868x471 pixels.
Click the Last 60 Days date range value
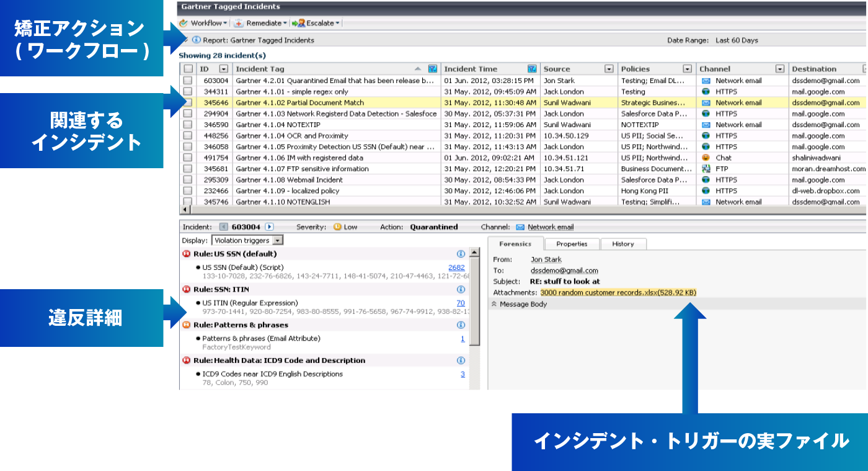(x=737, y=40)
